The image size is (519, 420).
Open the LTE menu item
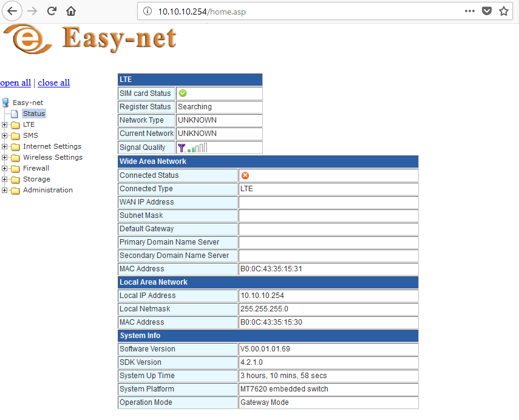coord(29,124)
